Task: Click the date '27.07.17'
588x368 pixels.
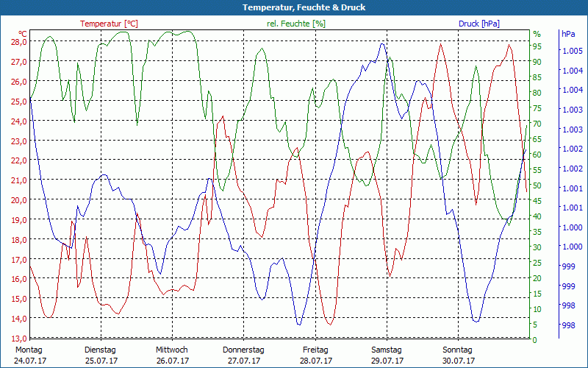Action: [244, 361]
